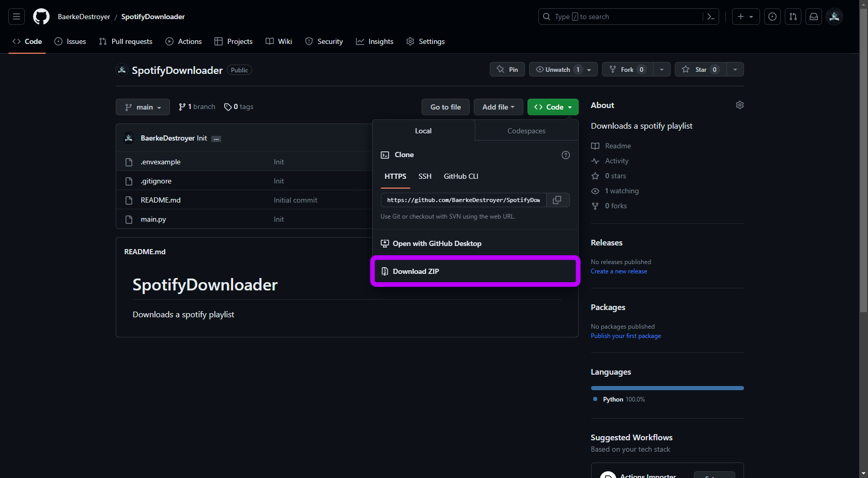Star the SpotifyDownloader repository
This screenshot has height=478, width=868.
pos(700,69)
